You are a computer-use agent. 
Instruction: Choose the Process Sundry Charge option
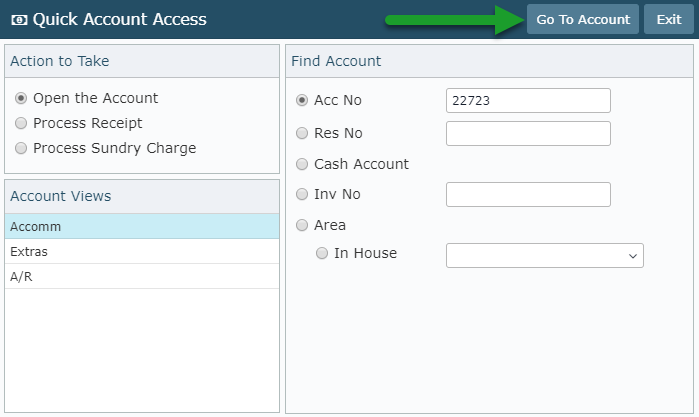21,148
